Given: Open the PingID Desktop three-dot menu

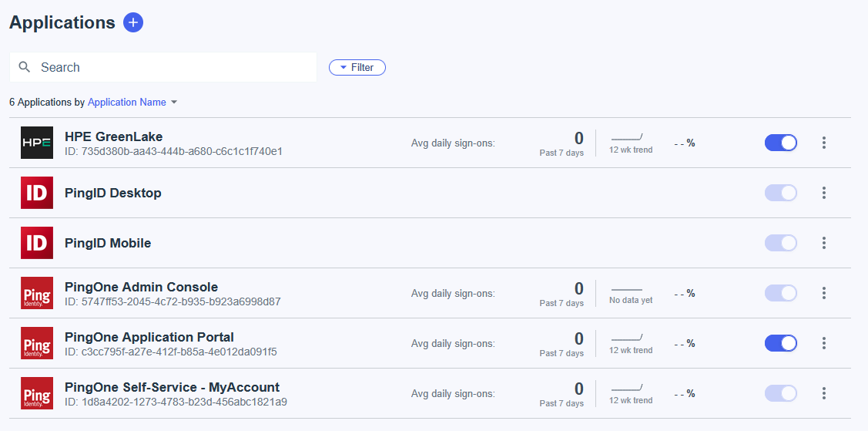Looking at the screenshot, I should point(823,193).
